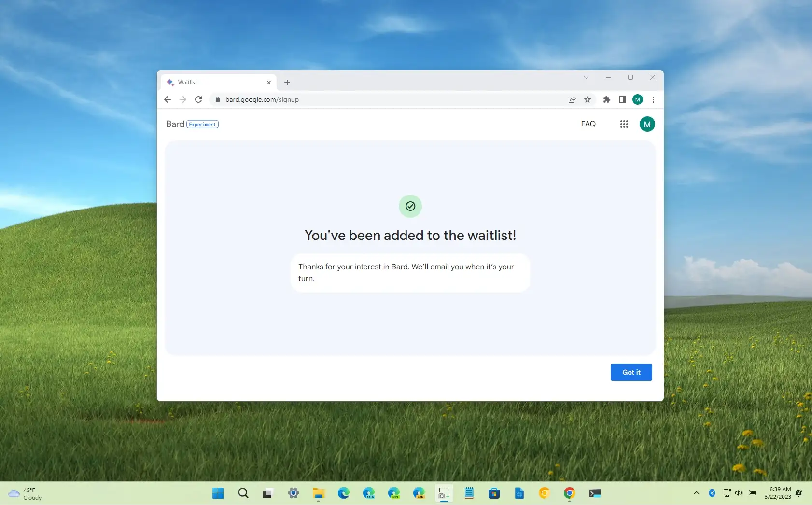
Task: Open Settings from the taskbar
Action: [294, 493]
